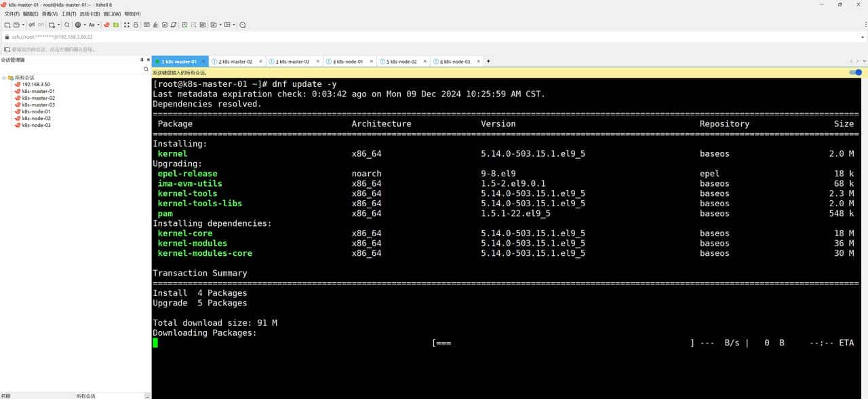Click the lock screen icon in the toolbar
The height and width of the screenshot is (399, 868).
(136, 25)
